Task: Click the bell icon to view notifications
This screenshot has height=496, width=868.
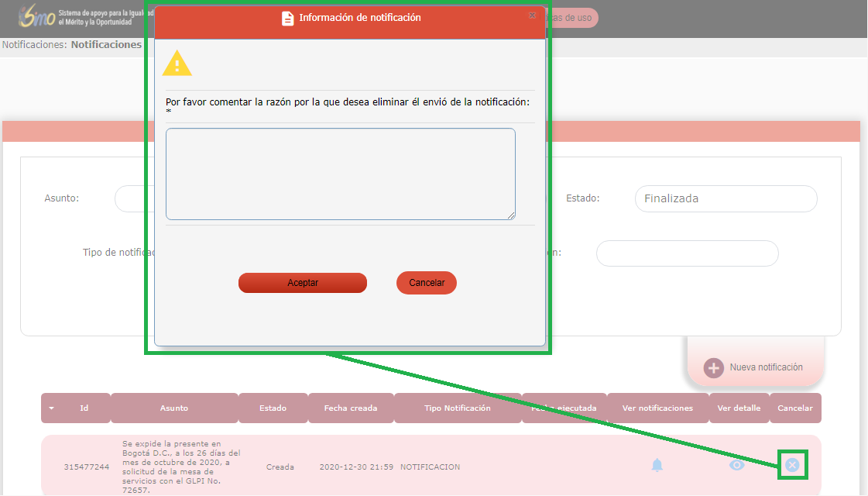Action: click(x=657, y=465)
